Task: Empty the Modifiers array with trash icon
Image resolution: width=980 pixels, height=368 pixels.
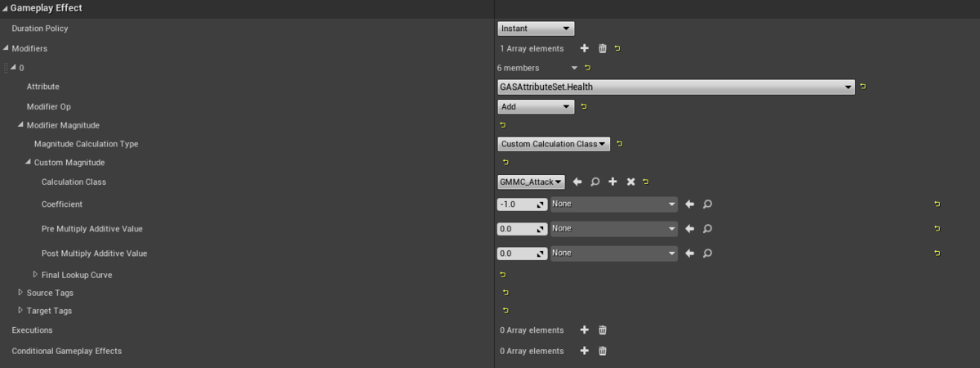Action: [x=603, y=48]
